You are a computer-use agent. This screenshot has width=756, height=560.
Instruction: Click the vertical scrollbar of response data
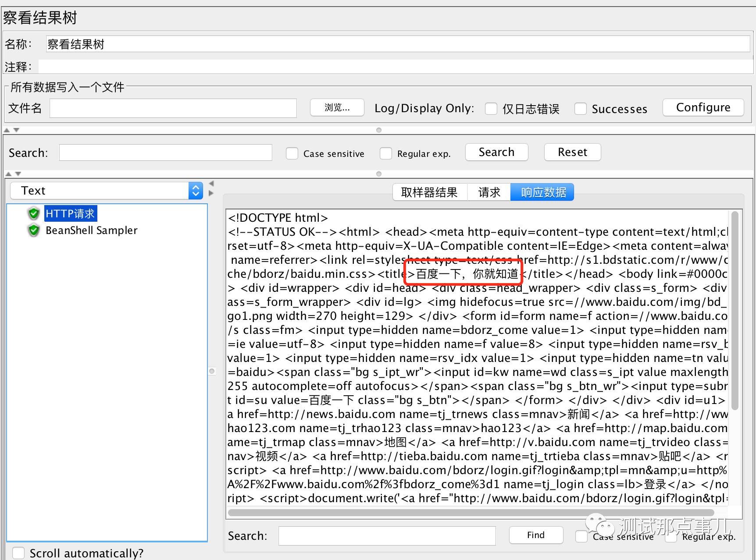(735, 310)
